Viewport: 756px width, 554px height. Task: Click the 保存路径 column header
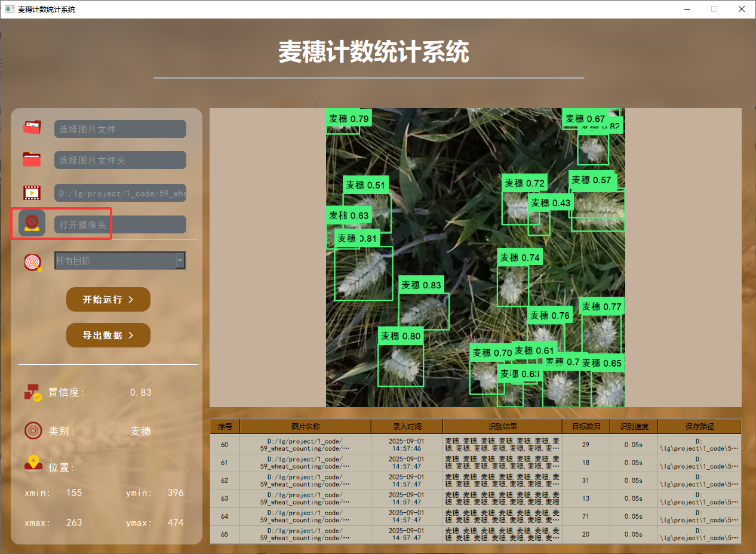click(700, 426)
